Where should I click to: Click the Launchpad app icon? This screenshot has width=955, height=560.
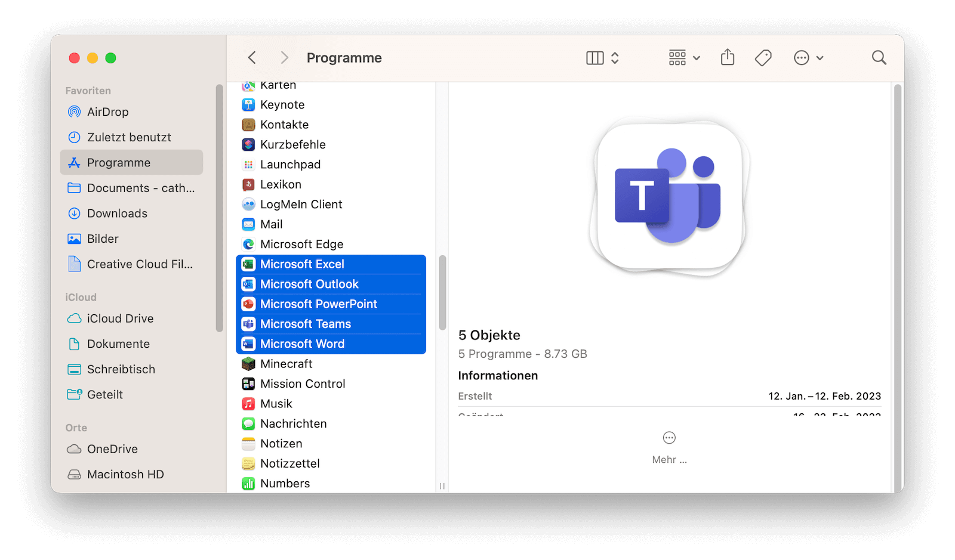[248, 165]
